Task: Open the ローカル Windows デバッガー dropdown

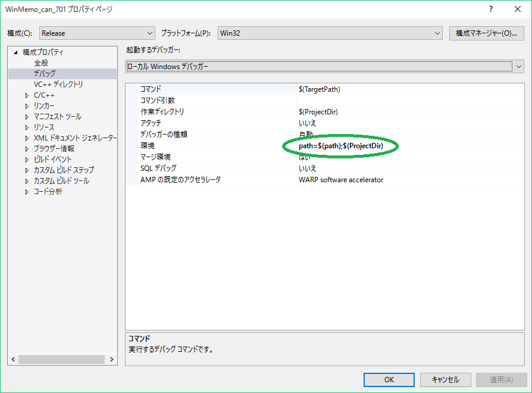Action: click(x=324, y=67)
